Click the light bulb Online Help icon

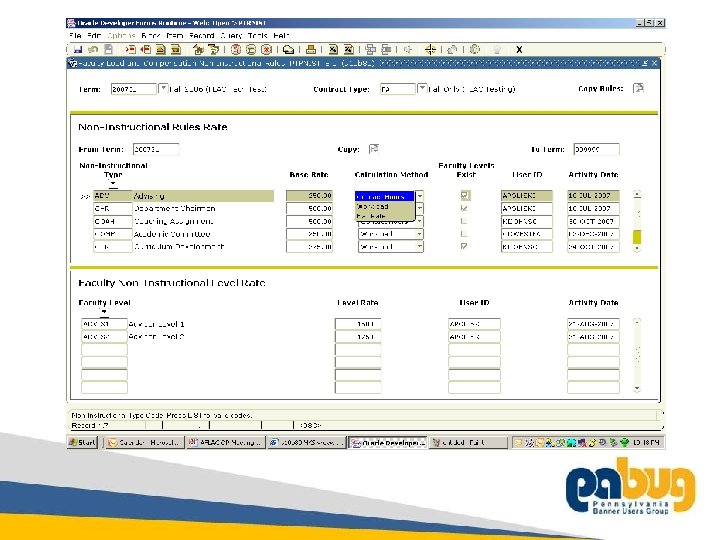point(497,49)
